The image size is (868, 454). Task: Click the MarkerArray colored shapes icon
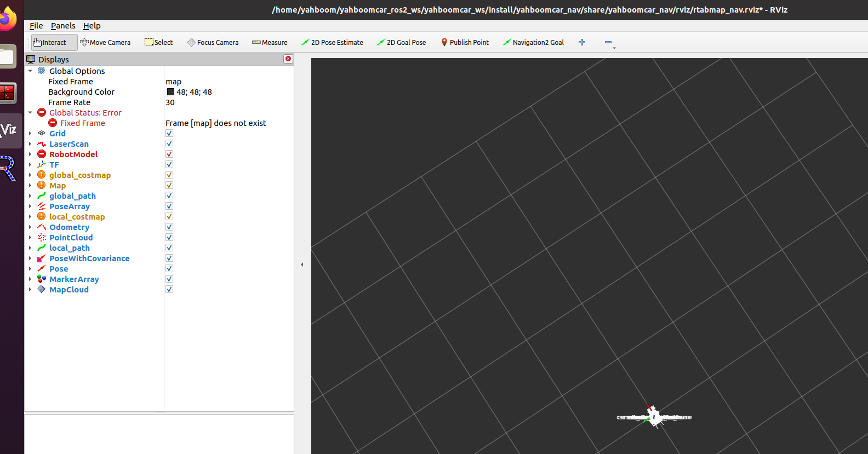pyautogui.click(x=42, y=279)
